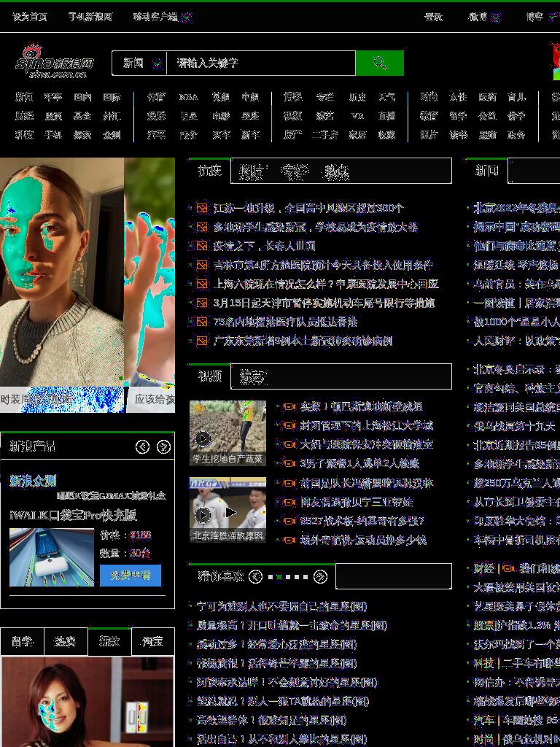
Task: Click image icon before 上海六院现在情况怎么样
Action: tap(202, 284)
